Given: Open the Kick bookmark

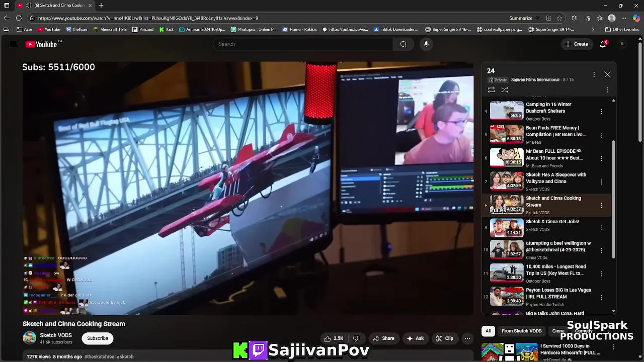Looking at the screenshot, I should [167, 30].
